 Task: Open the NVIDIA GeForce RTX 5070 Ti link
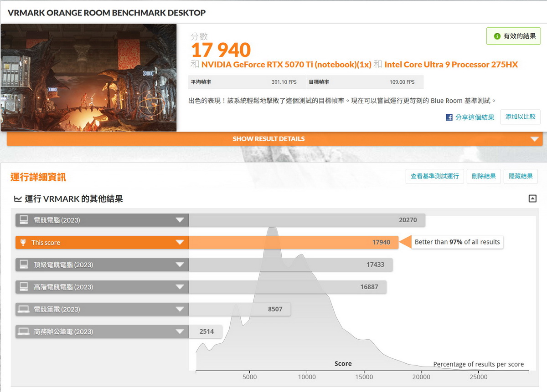coord(286,65)
